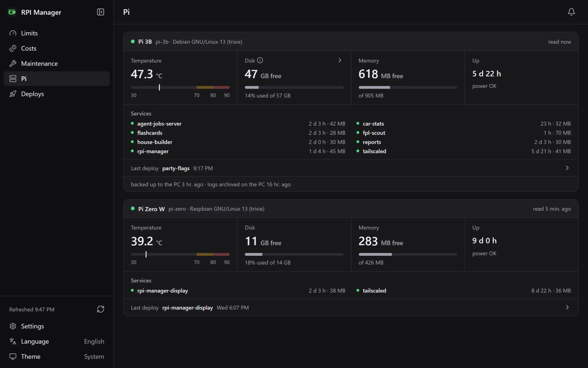Viewport: 588px width, 368px height.
Task: Open the Limits page
Action: click(x=57, y=33)
